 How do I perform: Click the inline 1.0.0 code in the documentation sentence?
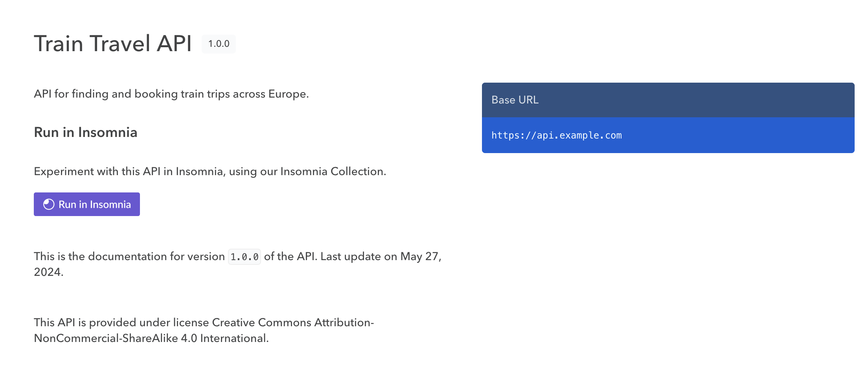pyautogui.click(x=244, y=257)
